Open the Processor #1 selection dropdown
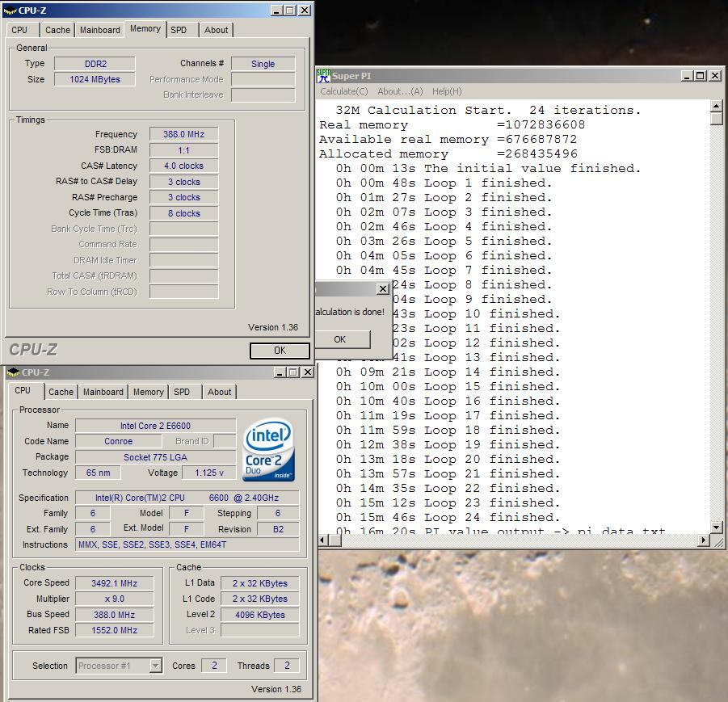Viewport: 728px width, 702px height. 156,666
